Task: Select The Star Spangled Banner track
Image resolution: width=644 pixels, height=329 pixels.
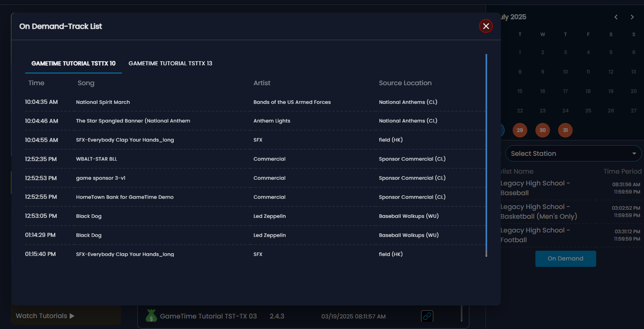Action: point(133,121)
